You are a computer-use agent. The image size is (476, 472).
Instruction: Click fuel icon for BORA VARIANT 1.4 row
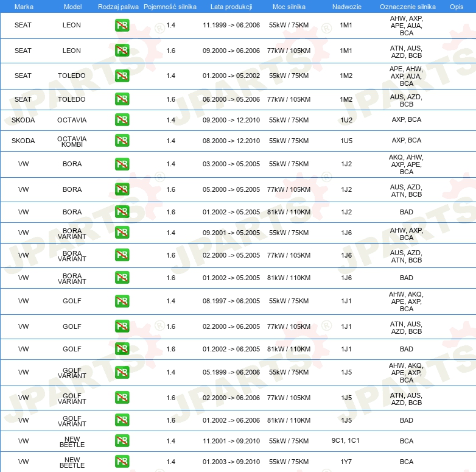[122, 233]
